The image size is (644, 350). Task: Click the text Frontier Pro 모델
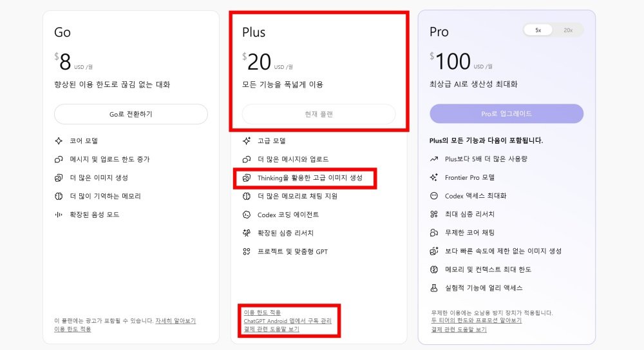pos(470,177)
